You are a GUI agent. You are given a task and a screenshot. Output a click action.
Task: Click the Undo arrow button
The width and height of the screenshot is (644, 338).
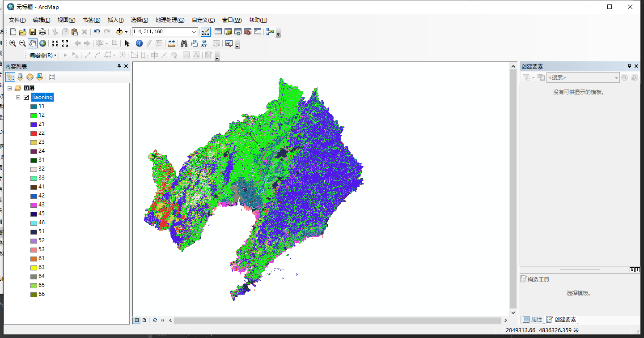[x=97, y=31]
